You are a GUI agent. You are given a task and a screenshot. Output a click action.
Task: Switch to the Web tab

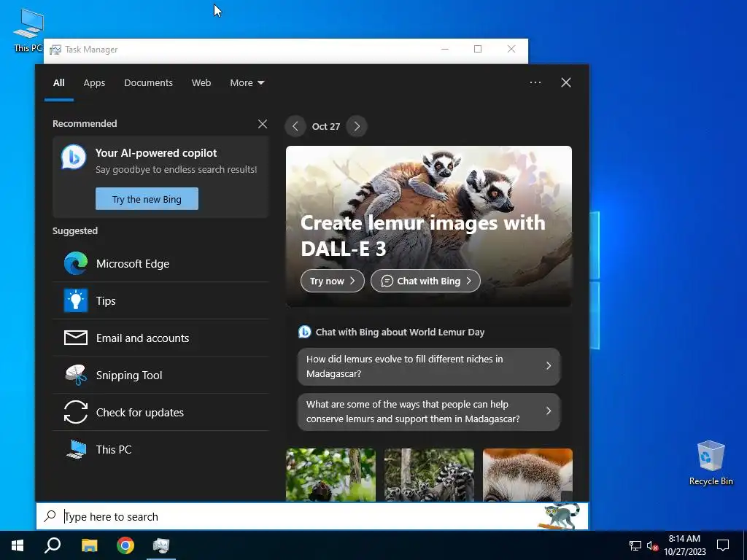(x=201, y=82)
